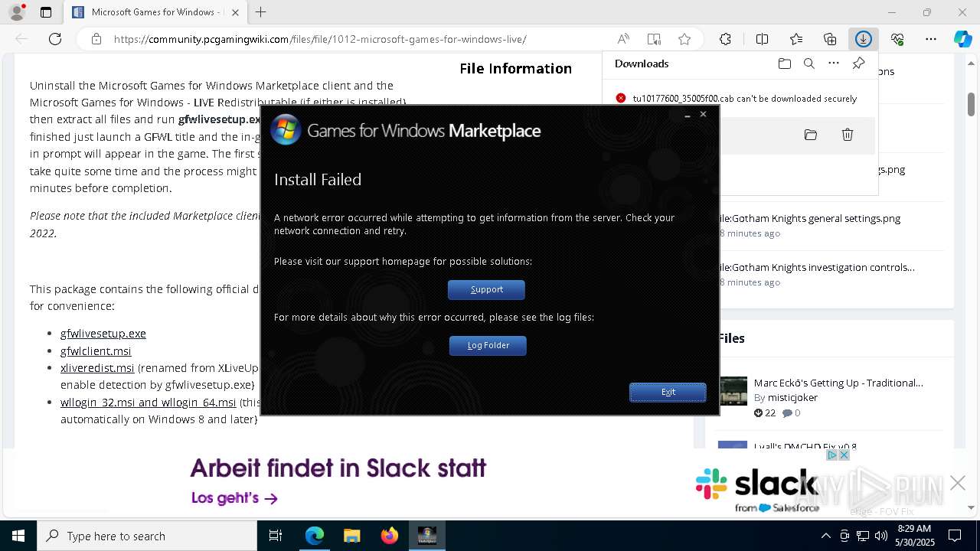The width and height of the screenshot is (980, 551).
Task: Activate Read aloud icon in address bar
Action: (623, 39)
